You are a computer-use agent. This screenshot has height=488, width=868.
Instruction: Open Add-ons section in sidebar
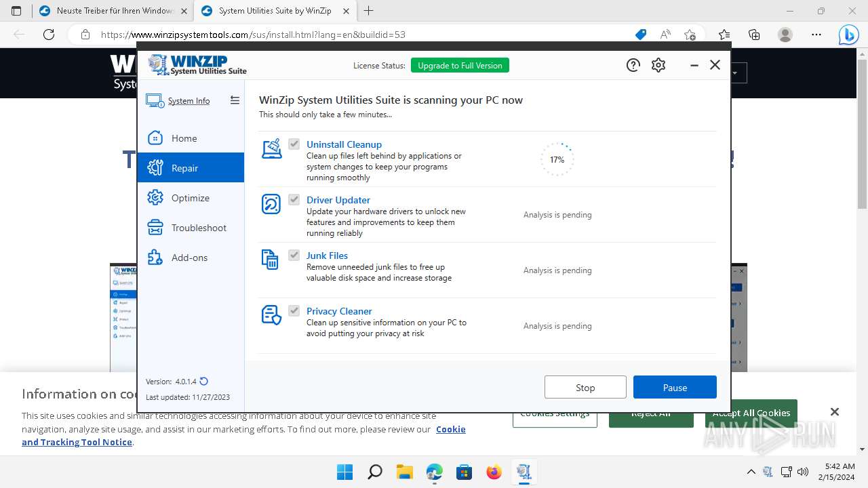pyautogui.click(x=191, y=258)
